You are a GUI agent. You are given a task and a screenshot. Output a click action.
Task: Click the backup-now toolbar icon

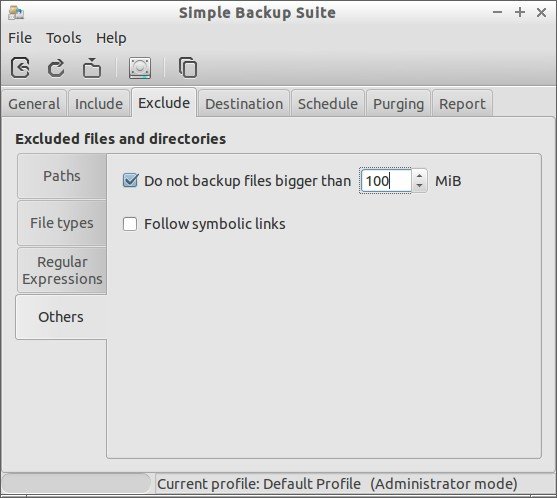(x=92, y=67)
